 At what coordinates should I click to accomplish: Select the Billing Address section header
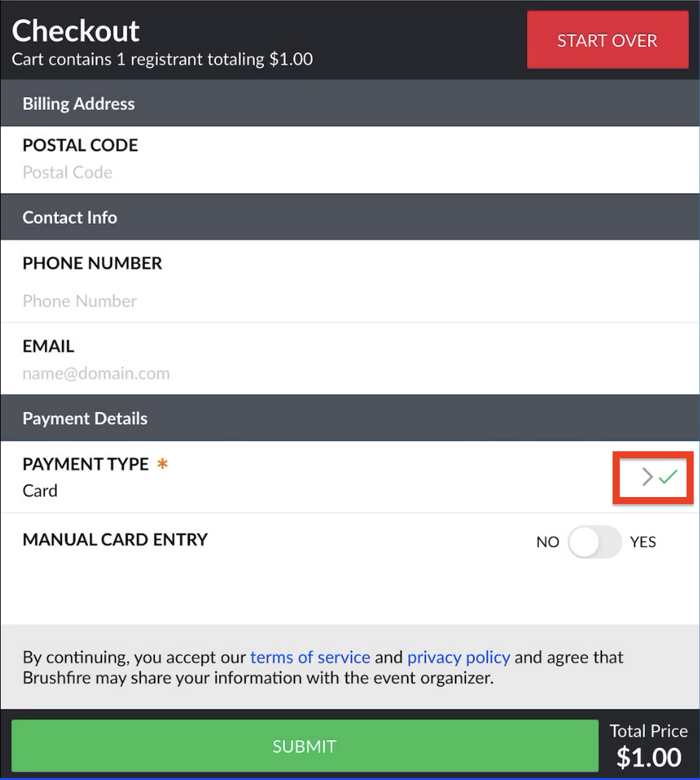click(79, 103)
